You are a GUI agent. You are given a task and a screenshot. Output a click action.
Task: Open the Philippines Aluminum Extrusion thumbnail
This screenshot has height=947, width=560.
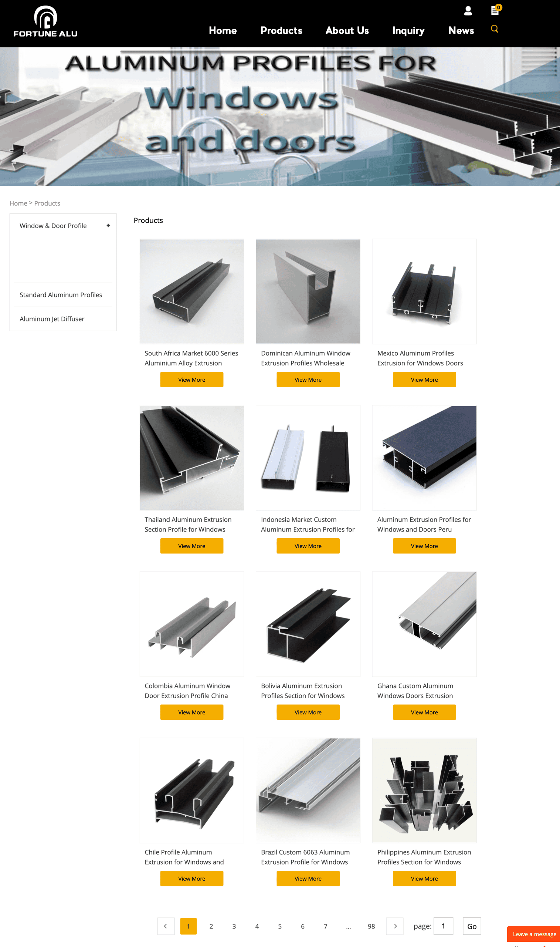coord(424,790)
